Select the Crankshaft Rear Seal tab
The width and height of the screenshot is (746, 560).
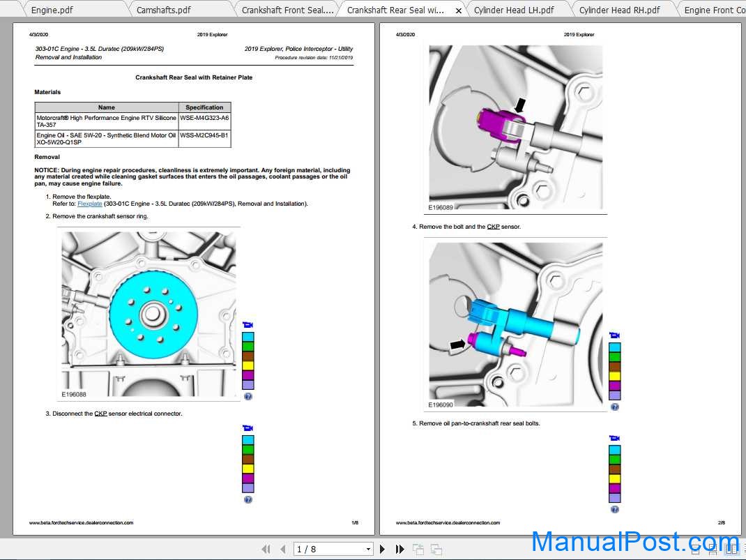pos(395,10)
